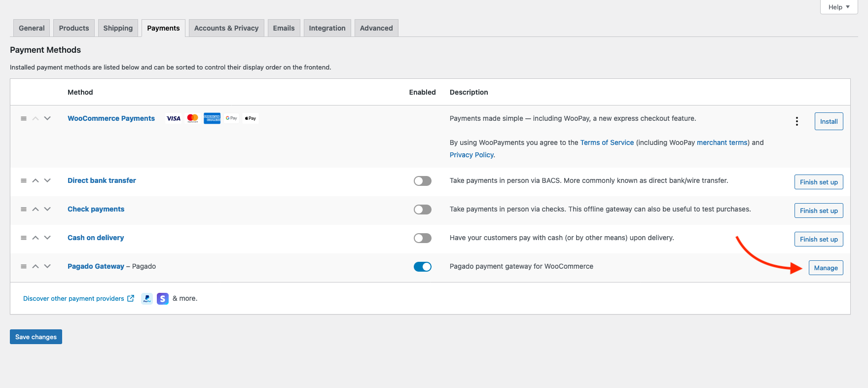Select the Payments tab

(x=163, y=28)
